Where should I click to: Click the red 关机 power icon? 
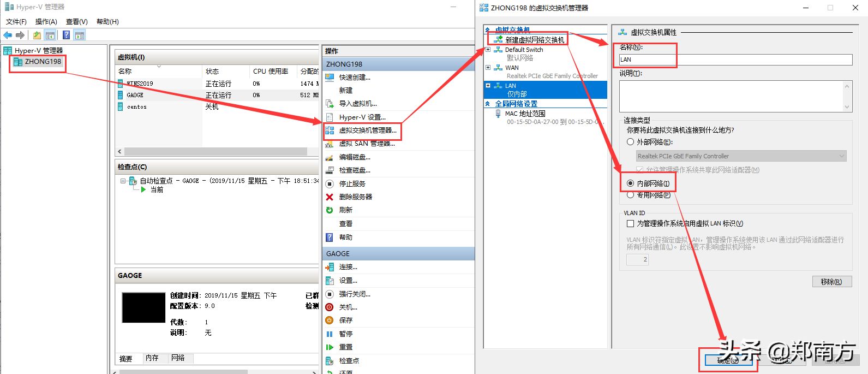[x=330, y=307]
